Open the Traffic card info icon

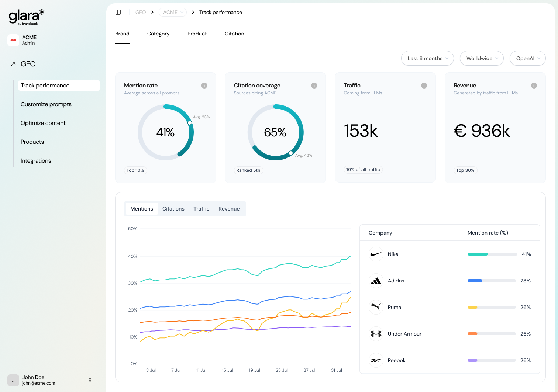coord(424,86)
